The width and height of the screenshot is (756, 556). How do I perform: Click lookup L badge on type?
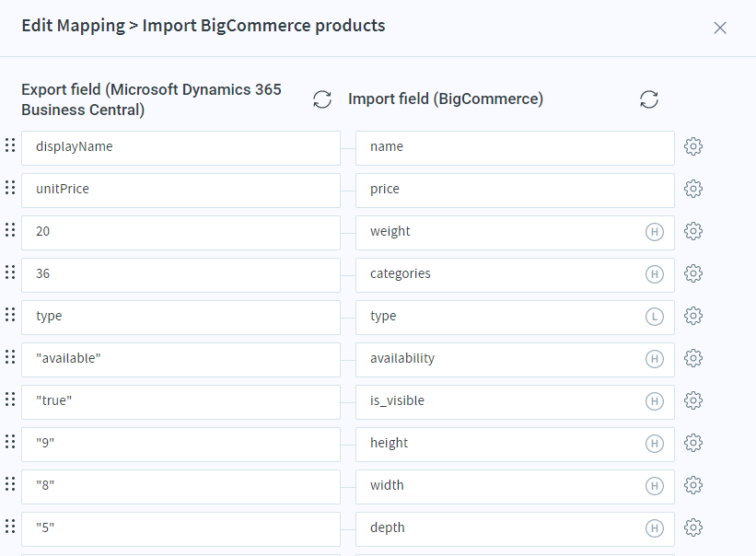click(655, 317)
